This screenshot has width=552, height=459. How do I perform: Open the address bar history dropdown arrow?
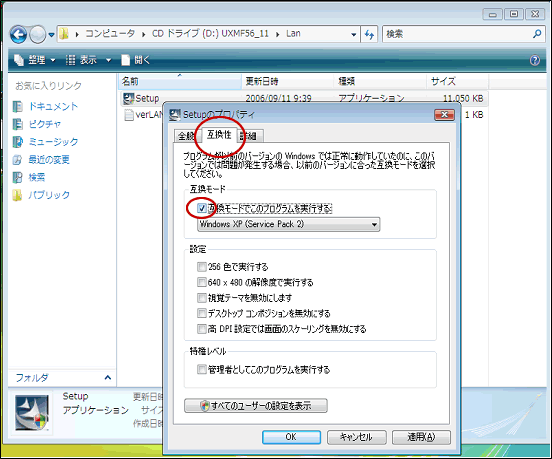[x=353, y=34]
